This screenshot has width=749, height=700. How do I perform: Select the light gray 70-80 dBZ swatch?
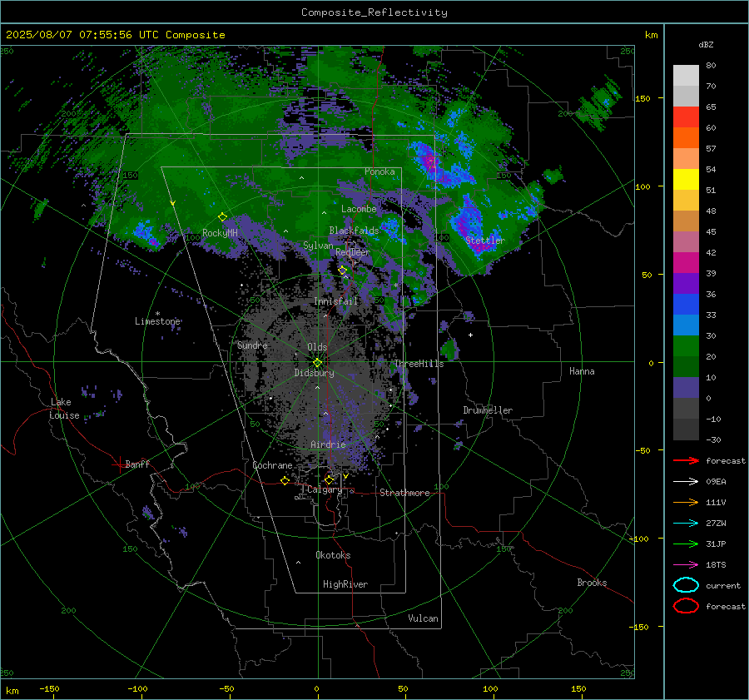[686, 75]
